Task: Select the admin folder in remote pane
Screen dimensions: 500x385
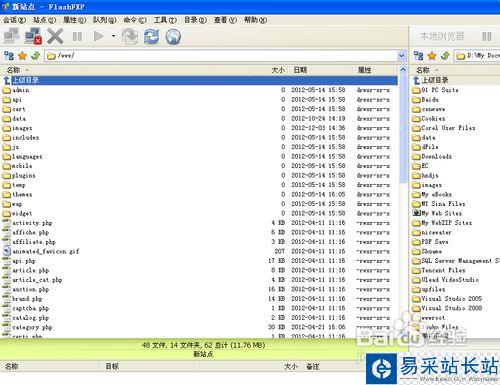Action: tap(21, 90)
